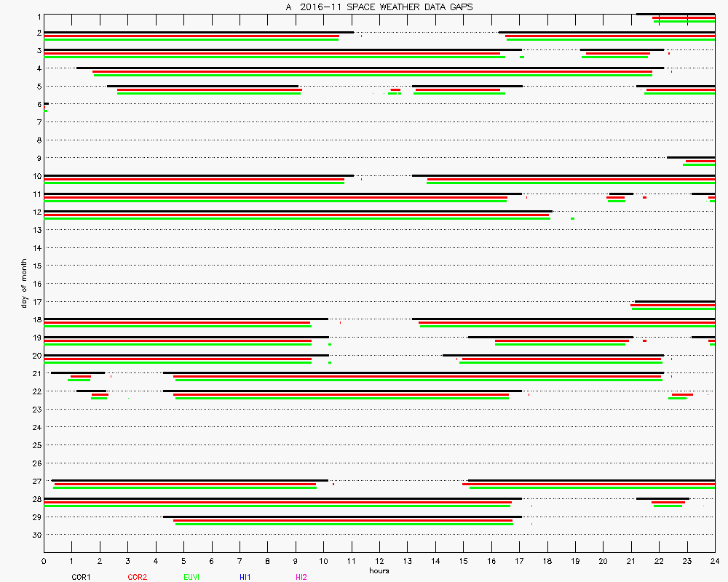
Task: Click the hour 0 tick label
Action: click(x=44, y=561)
